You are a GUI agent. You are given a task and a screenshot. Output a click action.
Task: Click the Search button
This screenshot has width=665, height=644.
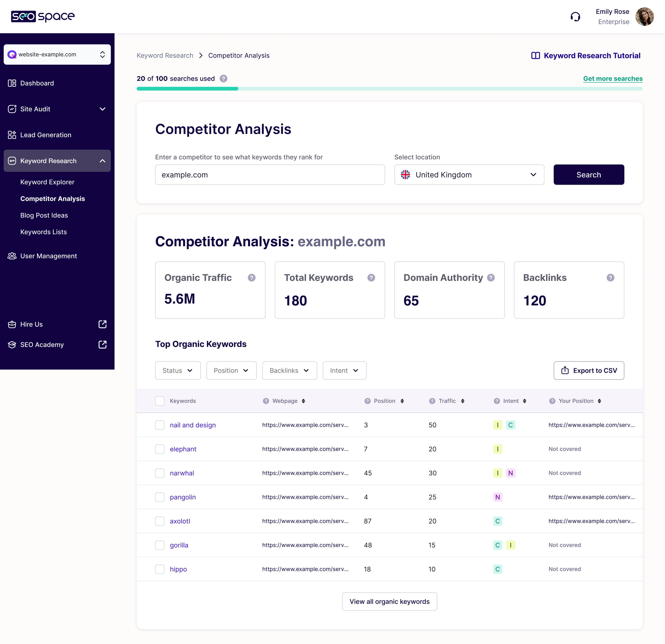pyautogui.click(x=589, y=175)
